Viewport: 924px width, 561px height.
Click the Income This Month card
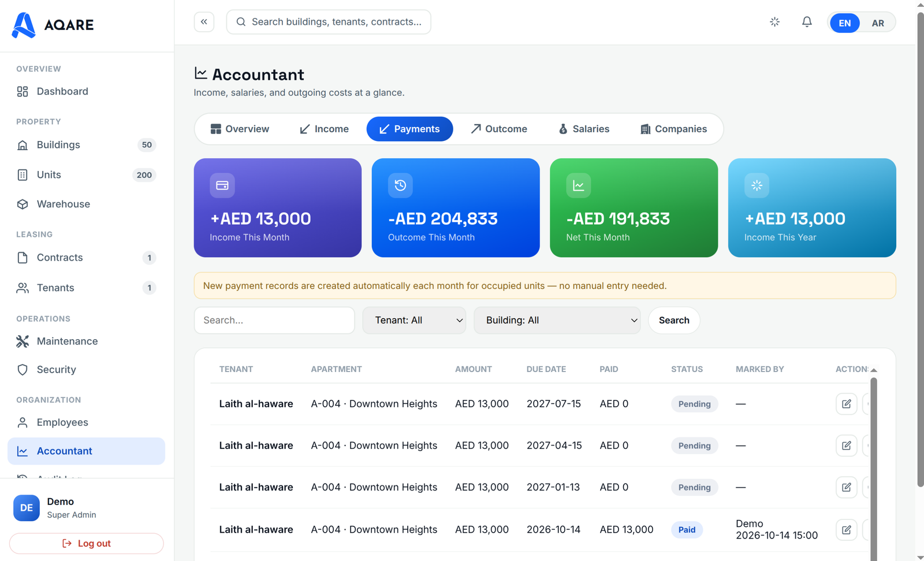tap(278, 208)
